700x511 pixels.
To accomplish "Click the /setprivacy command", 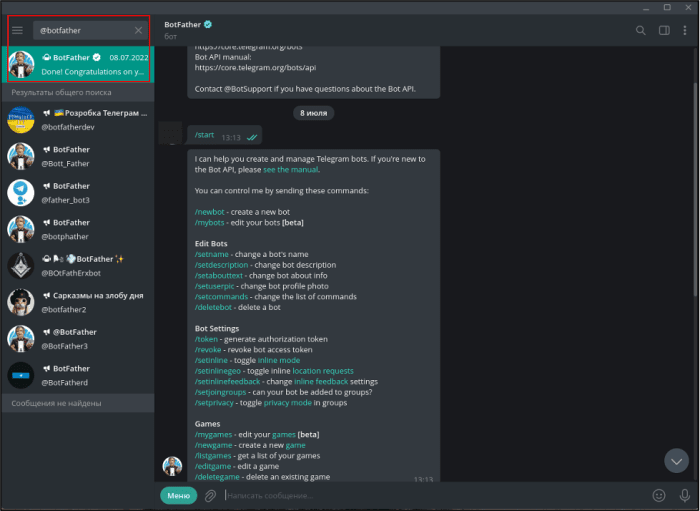I will (x=214, y=403).
